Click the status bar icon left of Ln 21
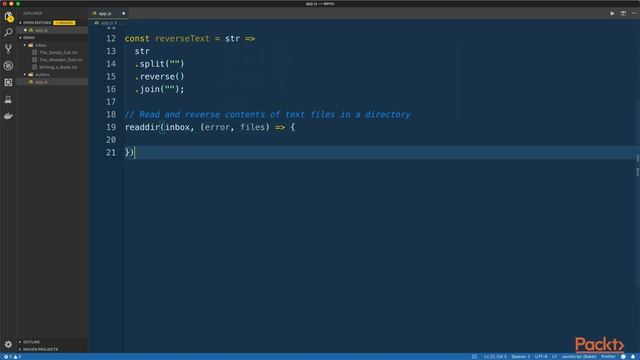This screenshot has height=360, width=640. [474, 357]
